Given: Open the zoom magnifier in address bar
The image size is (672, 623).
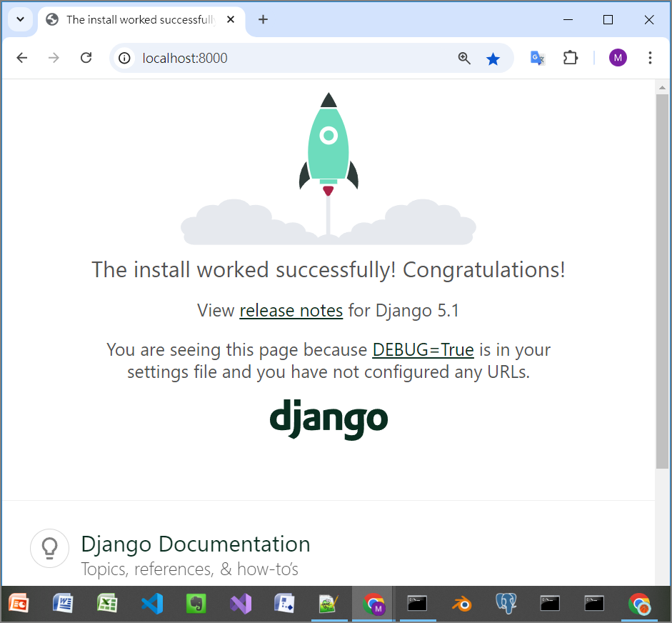Looking at the screenshot, I should coord(464,58).
